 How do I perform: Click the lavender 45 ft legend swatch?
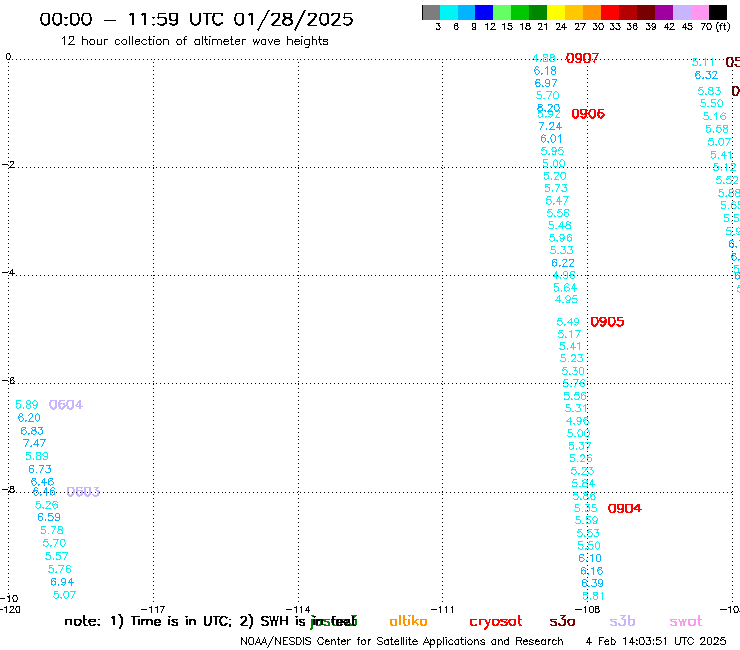[681, 13]
